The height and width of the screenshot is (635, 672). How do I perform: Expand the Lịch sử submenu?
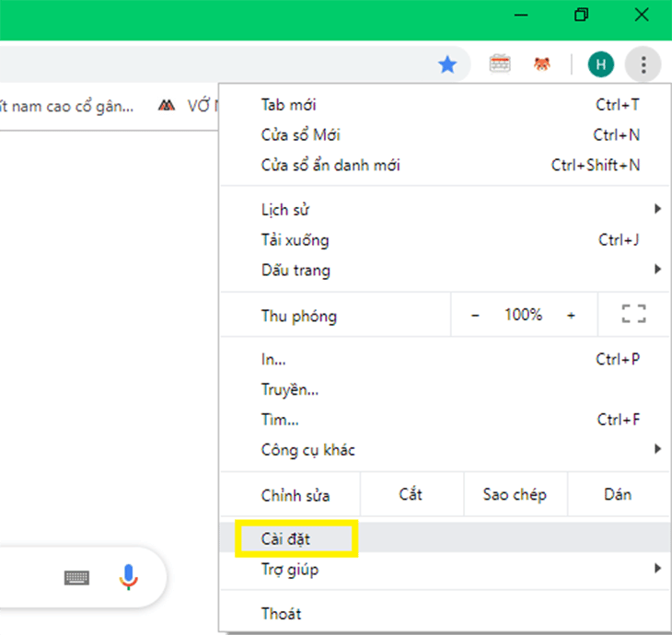(x=445, y=210)
